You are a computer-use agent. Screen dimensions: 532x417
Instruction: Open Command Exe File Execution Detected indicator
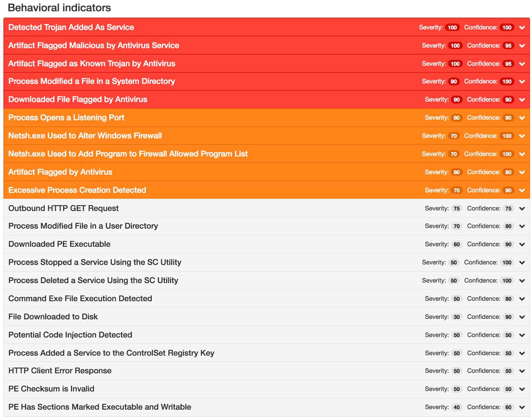(x=80, y=298)
